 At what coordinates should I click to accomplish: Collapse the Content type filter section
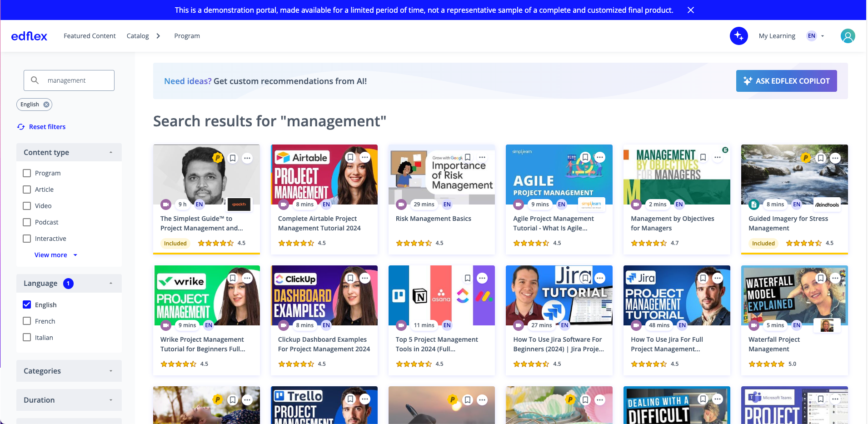(69, 153)
